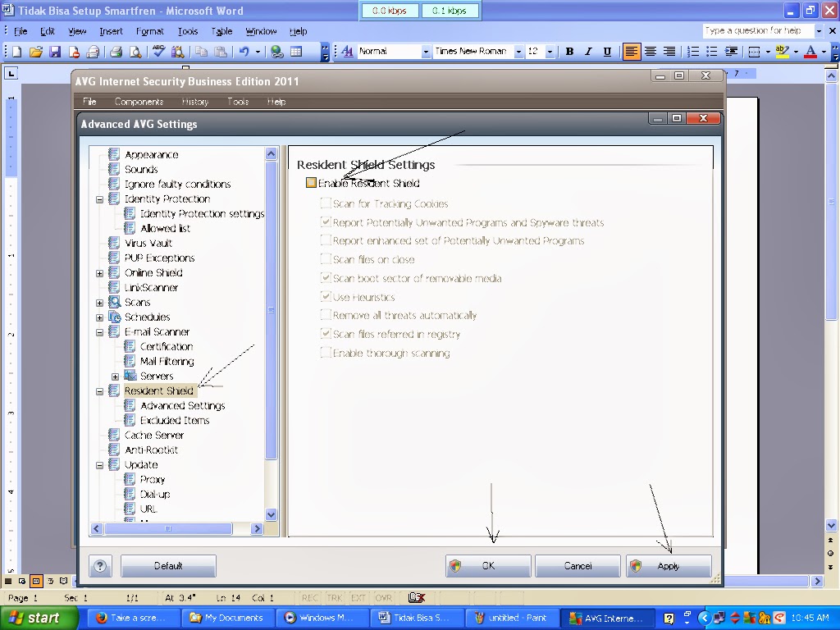Toggle Scan files on close checkbox
Screen dimensions: 840x630
pos(325,259)
